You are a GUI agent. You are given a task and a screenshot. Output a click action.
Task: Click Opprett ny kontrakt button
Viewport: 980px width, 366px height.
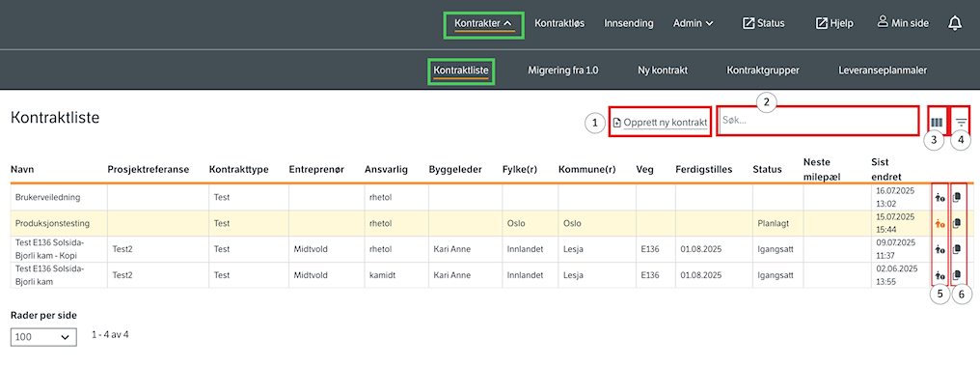click(x=660, y=123)
